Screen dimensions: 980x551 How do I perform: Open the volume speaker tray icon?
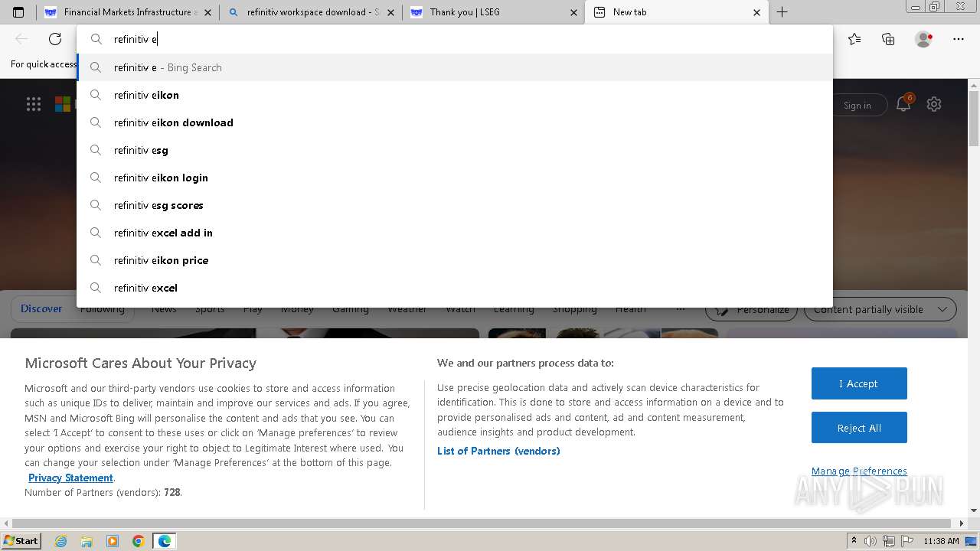point(871,541)
